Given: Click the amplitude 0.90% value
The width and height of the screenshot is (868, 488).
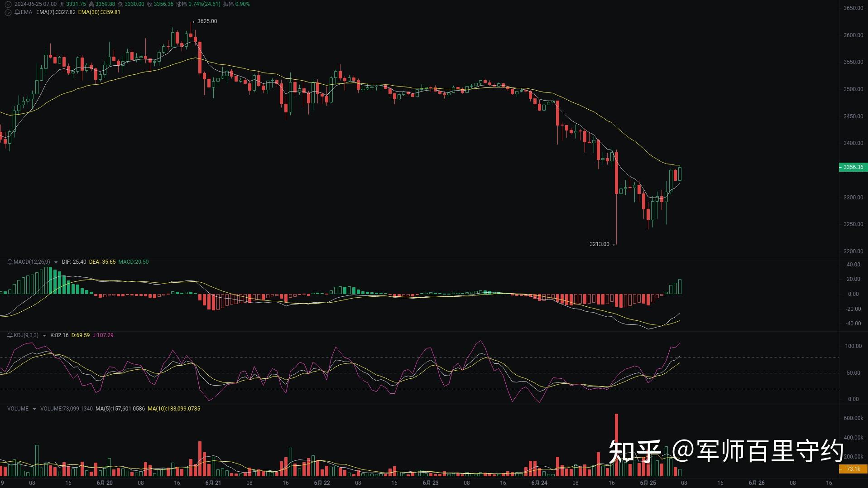Looking at the screenshot, I should tap(243, 4).
